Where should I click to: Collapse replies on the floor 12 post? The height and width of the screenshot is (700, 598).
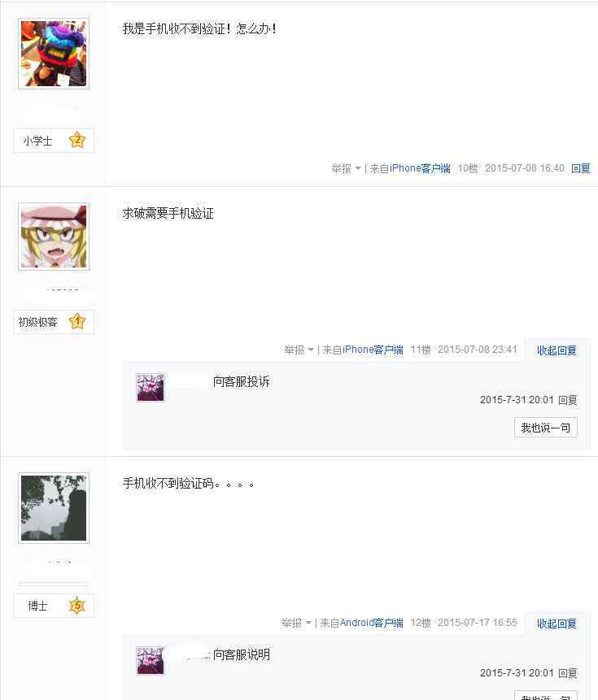(x=557, y=624)
